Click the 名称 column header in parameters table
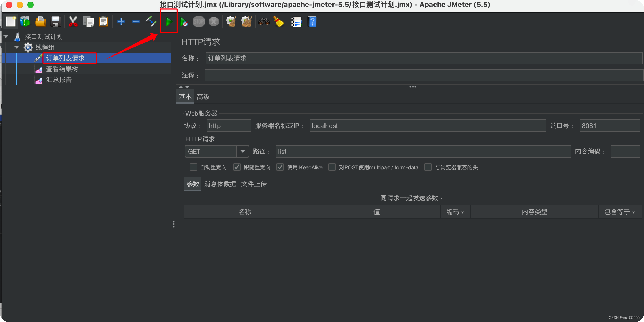The image size is (644, 322). 248,212
